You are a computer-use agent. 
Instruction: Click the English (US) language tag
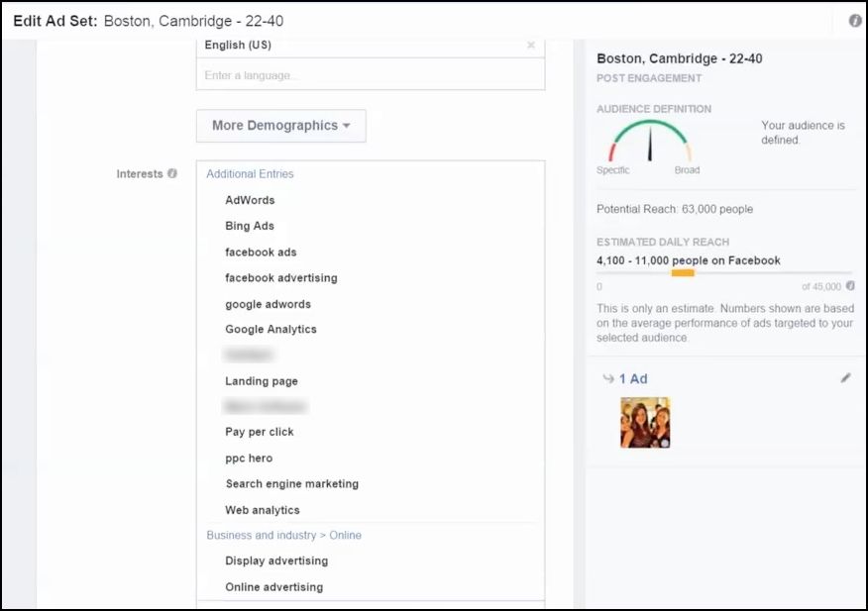[x=238, y=45]
